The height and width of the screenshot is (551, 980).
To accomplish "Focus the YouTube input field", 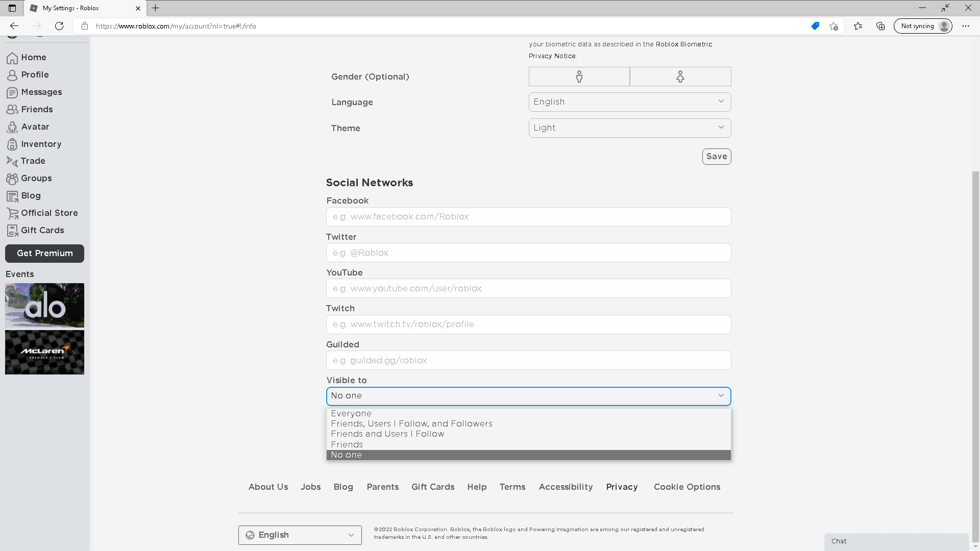I will click(528, 288).
